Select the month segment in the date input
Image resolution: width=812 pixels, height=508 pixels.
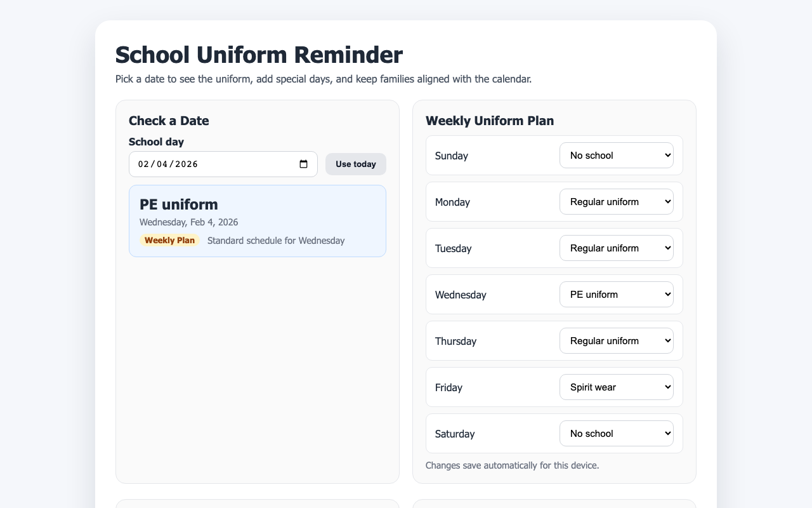point(143,164)
